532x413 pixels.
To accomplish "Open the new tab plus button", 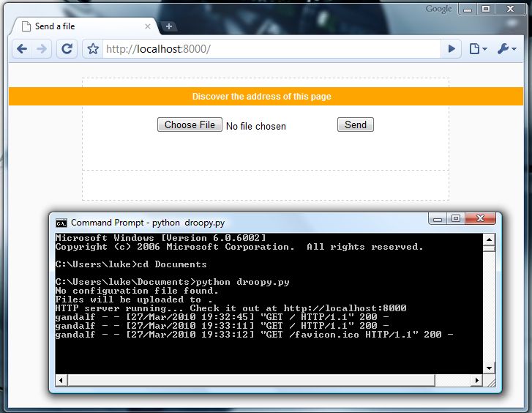I will tap(169, 26).
